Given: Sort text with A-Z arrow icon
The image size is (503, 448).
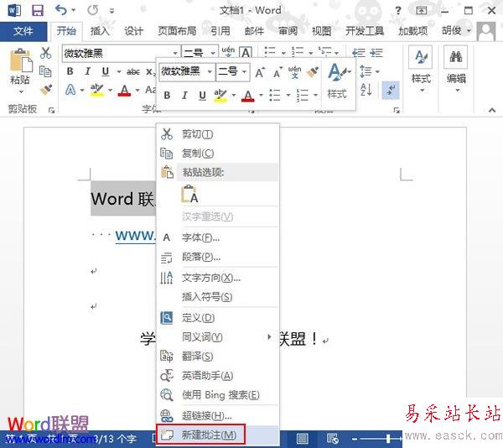Looking at the screenshot, I should [366, 90].
